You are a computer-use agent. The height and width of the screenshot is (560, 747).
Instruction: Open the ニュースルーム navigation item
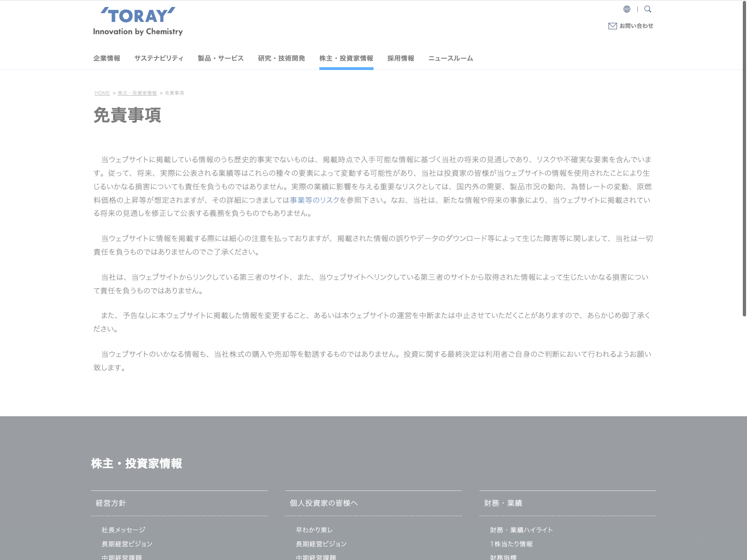coord(451,58)
